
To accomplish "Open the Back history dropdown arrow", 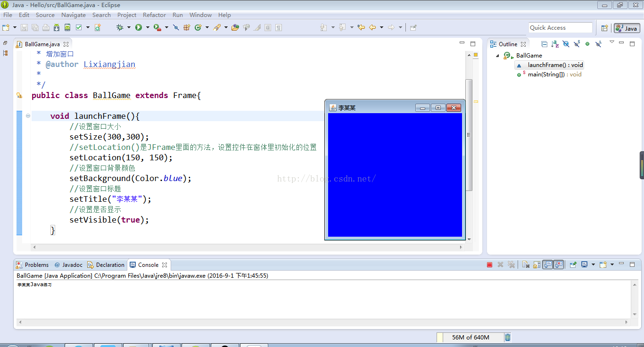I will [x=381, y=27].
